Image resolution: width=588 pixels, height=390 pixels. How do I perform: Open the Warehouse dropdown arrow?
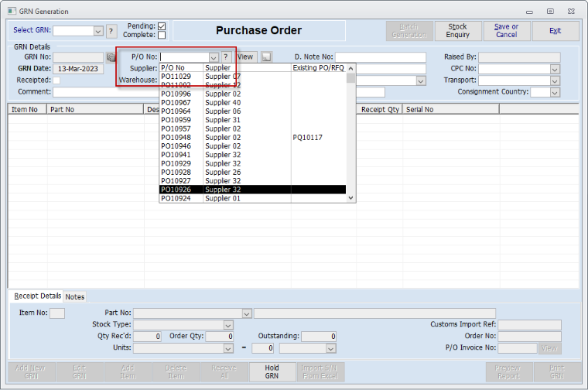(421, 80)
